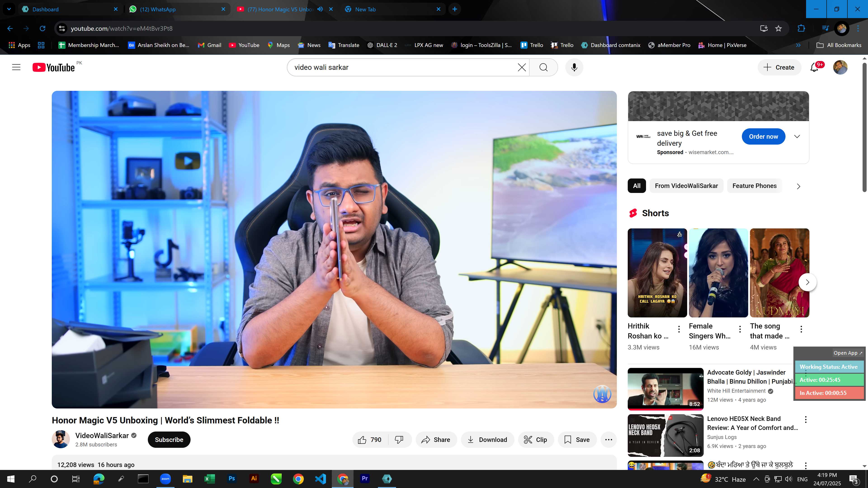Open options for Hrithik Roshan short
Screen dimensions: 868x488
(x=679, y=329)
